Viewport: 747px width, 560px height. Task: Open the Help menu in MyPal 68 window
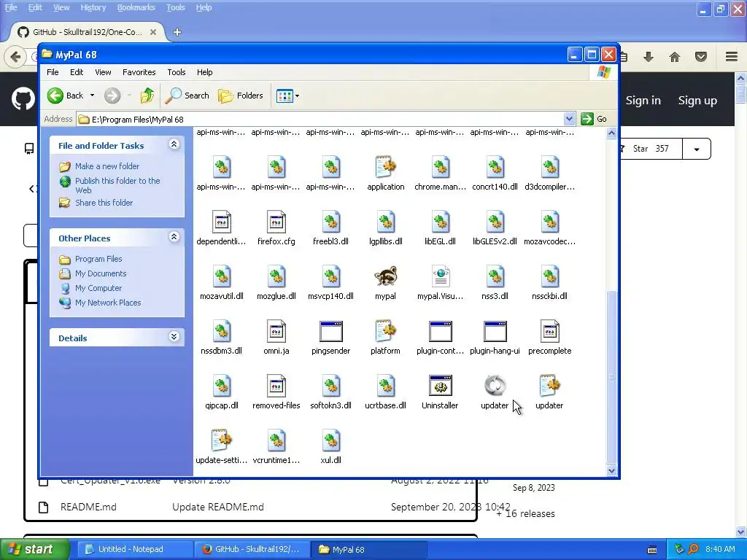click(x=205, y=72)
